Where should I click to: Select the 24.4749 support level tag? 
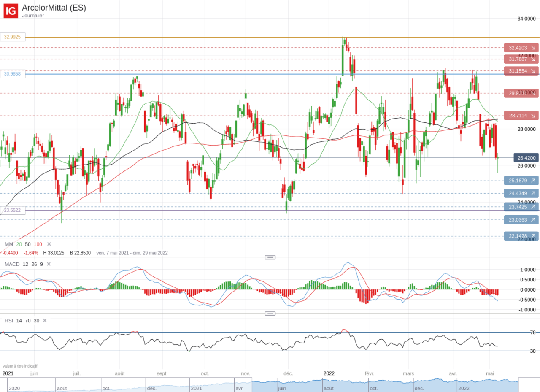[521, 193]
